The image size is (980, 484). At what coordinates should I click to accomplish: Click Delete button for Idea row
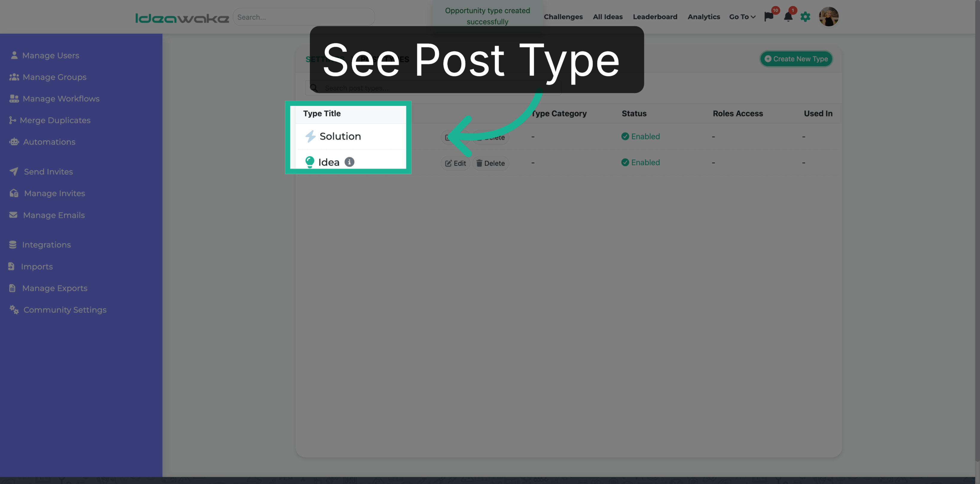click(490, 164)
